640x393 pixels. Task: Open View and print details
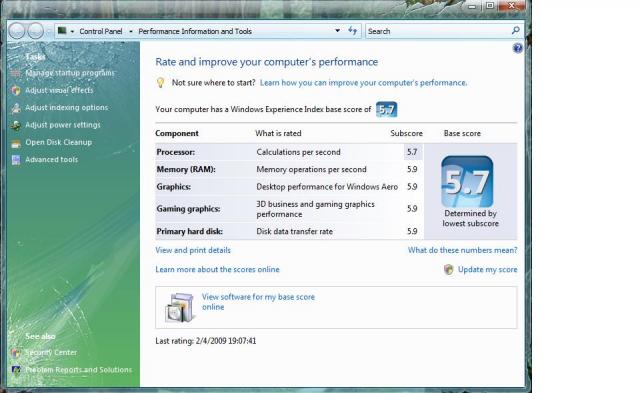tap(193, 250)
